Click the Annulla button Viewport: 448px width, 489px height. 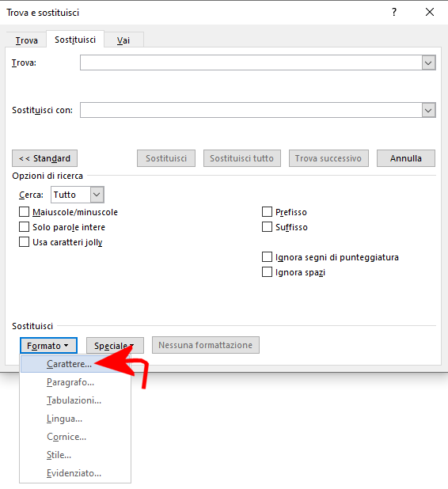click(406, 158)
